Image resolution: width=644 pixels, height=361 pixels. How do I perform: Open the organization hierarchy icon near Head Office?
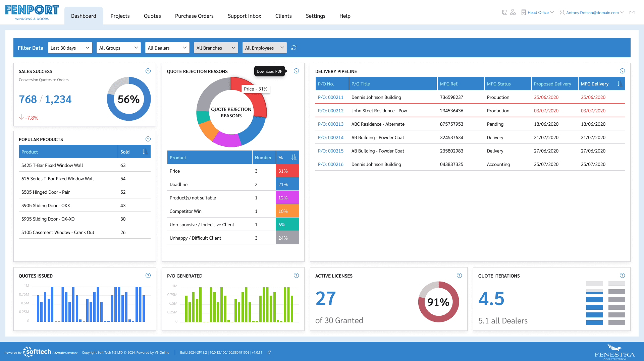point(513,12)
